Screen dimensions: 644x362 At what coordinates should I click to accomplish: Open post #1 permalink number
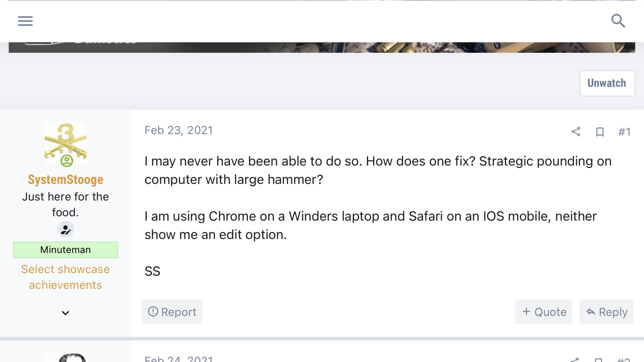(624, 132)
